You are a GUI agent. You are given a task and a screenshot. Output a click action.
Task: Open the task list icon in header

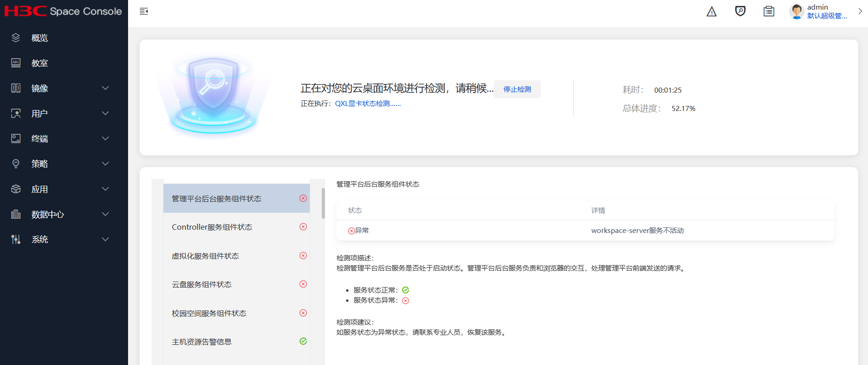pos(769,11)
